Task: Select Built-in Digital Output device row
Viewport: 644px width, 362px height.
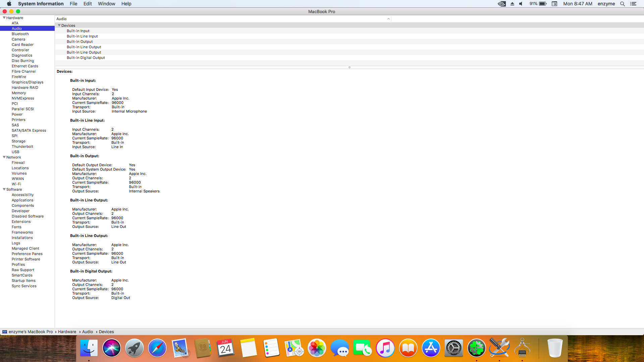Action: pyautogui.click(x=86, y=58)
